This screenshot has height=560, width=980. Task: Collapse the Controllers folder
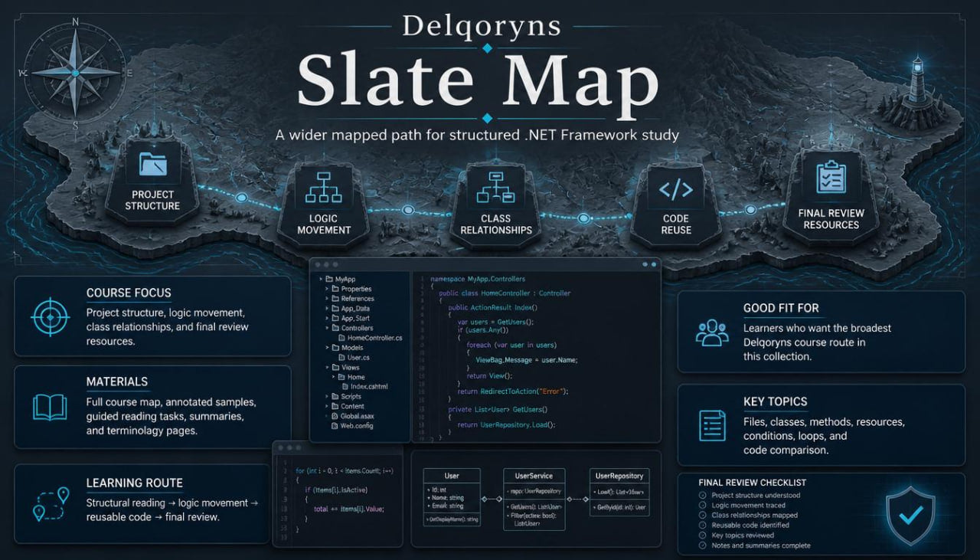tap(327, 328)
